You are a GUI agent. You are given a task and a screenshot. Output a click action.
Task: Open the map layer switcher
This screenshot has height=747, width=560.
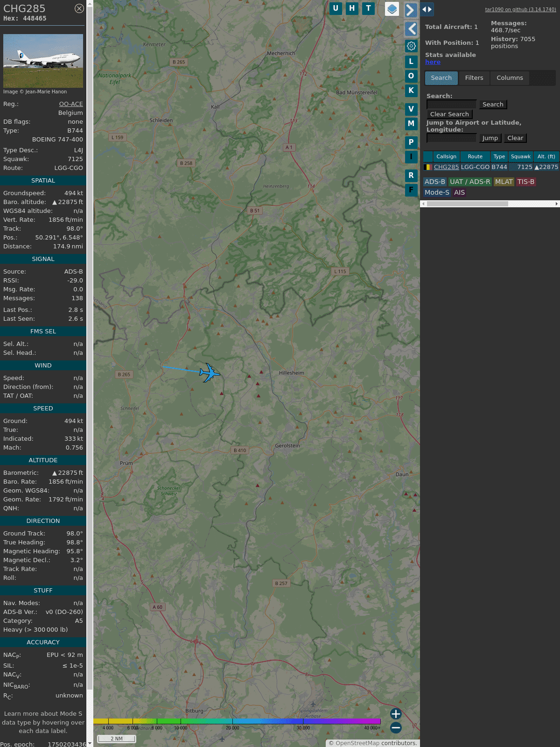coord(392,9)
